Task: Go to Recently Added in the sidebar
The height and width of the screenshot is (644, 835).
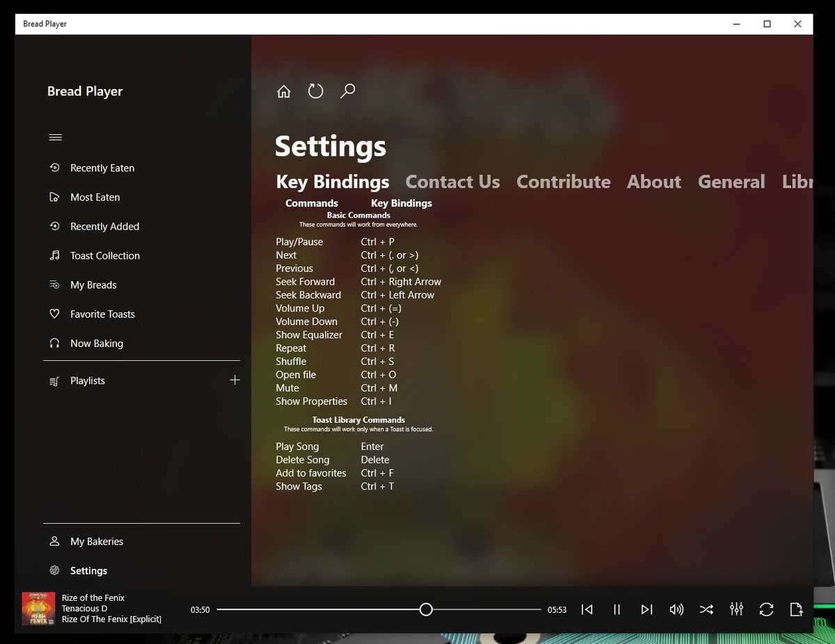Action: point(104,226)
